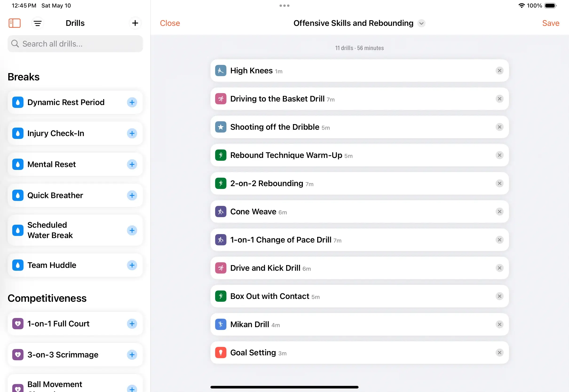Remove Driving to the Basket Drill

point(499,99)
